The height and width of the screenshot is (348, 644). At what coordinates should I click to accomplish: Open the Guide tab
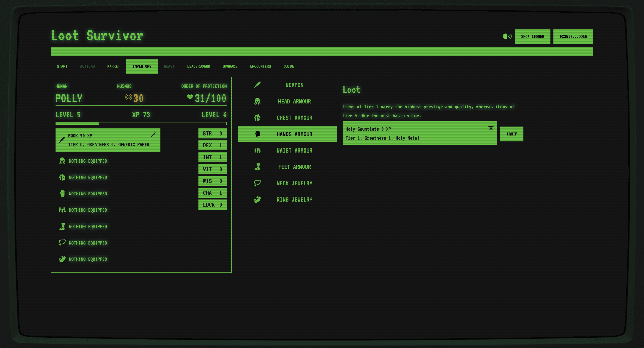click(x=289, y=66)
